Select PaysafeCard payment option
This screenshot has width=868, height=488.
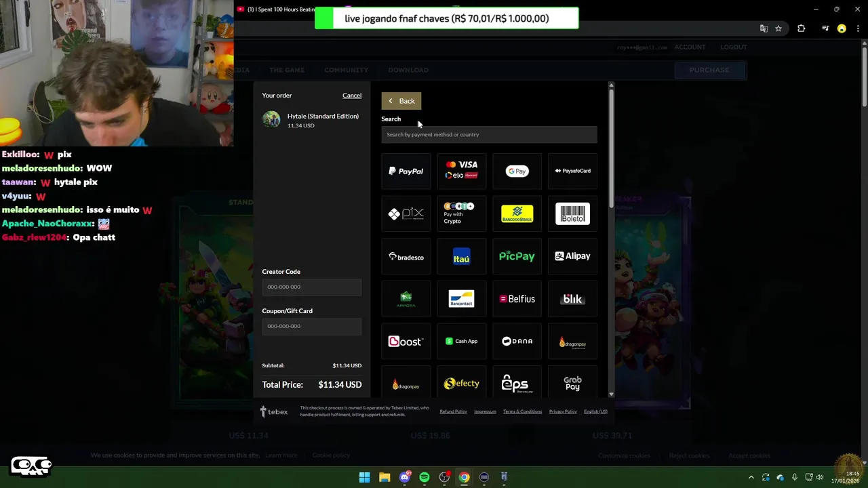[x=572, y=171]
